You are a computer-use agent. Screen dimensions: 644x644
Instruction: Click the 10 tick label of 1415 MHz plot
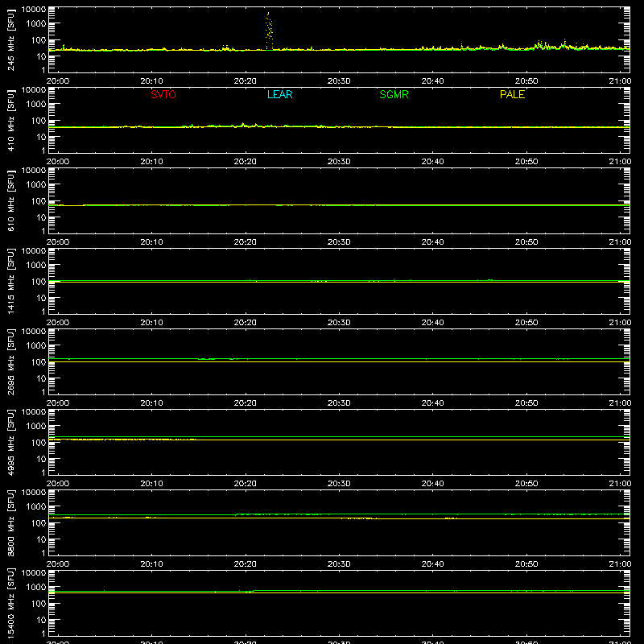click(x=41, y=298)
